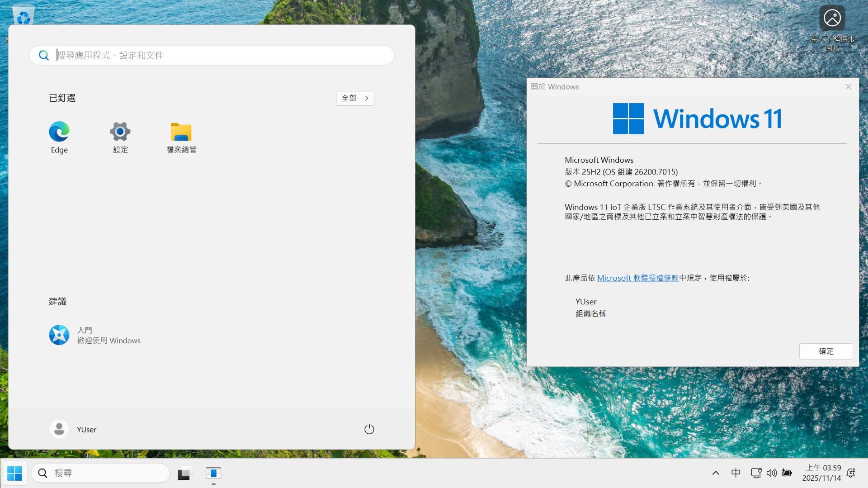
Task: Select the winver app taskbar icon
Action: 213,473
